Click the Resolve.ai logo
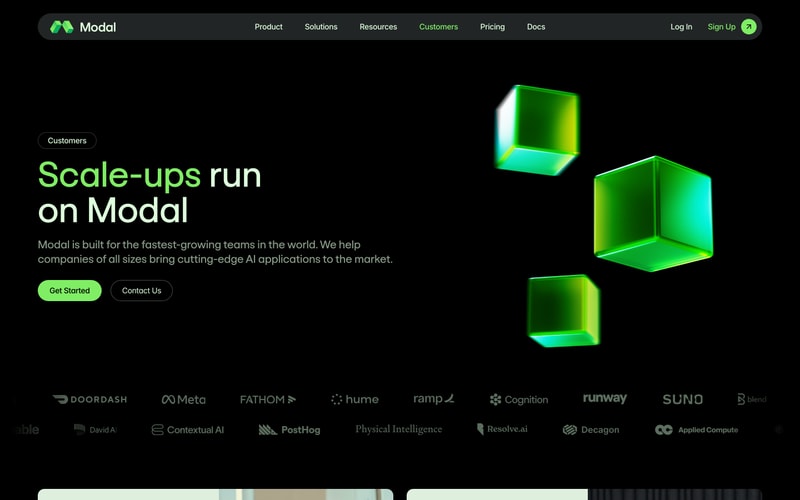The height and width of the screenshot is (500, 800). (502, 429)
